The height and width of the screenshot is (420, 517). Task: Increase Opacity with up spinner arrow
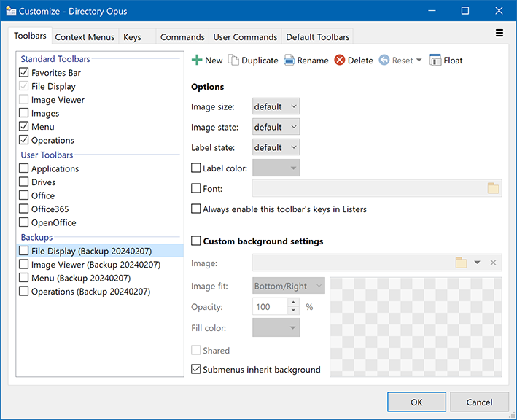tap(293, 302)
